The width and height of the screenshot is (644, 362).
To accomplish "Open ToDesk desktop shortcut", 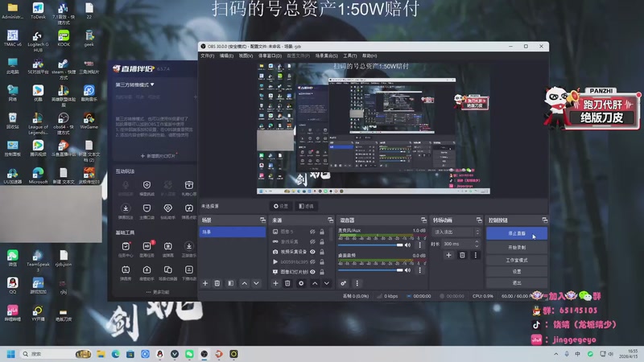I will (x=38, y=11).
